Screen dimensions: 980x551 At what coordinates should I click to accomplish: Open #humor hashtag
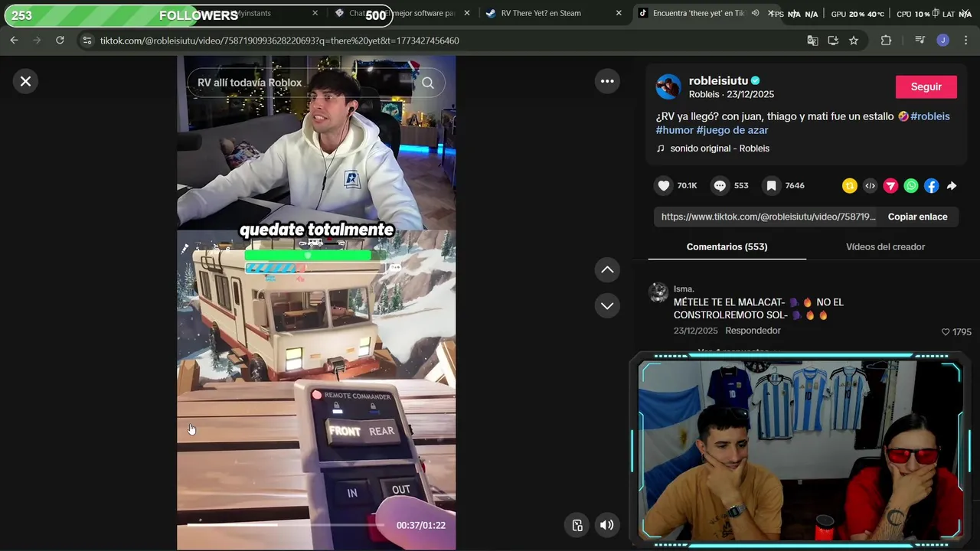pos(675,130)
